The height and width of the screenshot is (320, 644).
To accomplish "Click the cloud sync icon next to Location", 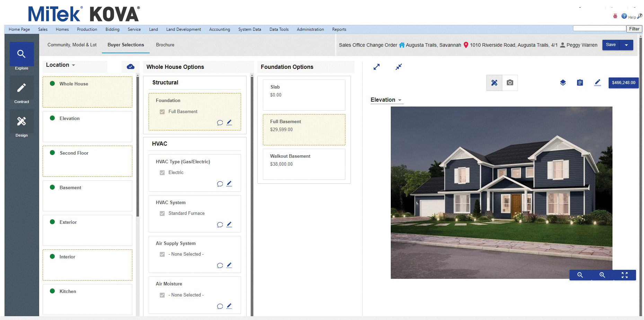I will point(130,66).
